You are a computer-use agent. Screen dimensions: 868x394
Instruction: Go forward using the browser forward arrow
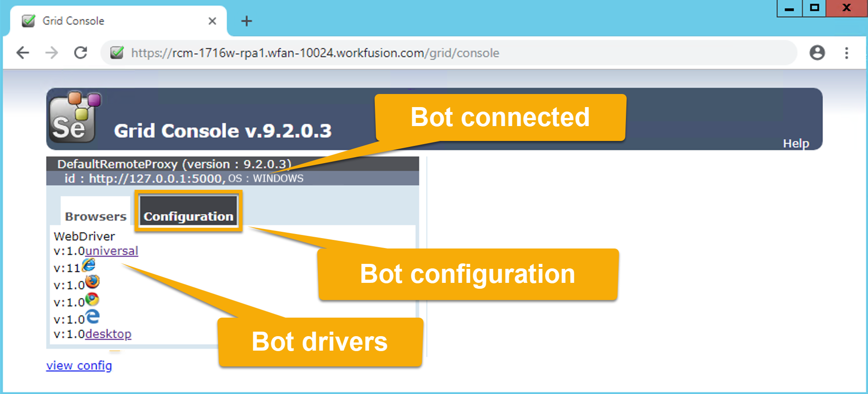pos(52,53)
